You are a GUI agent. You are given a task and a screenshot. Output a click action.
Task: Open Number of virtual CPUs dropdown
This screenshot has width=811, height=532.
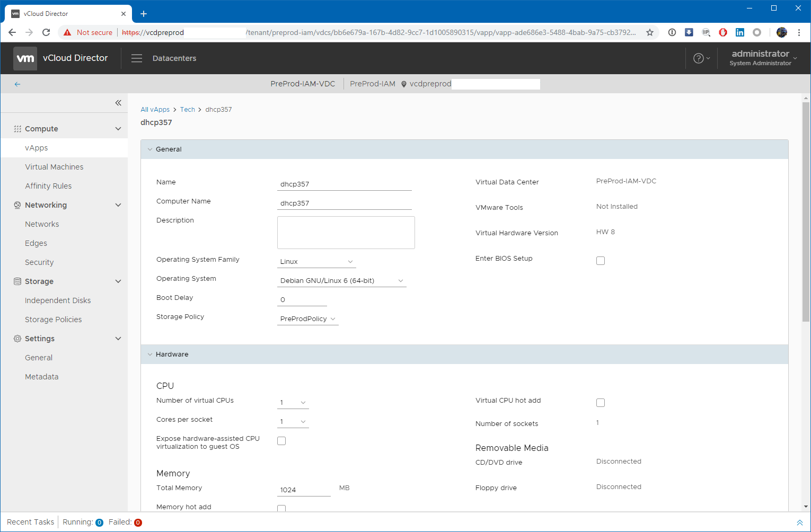coord(293,403)
